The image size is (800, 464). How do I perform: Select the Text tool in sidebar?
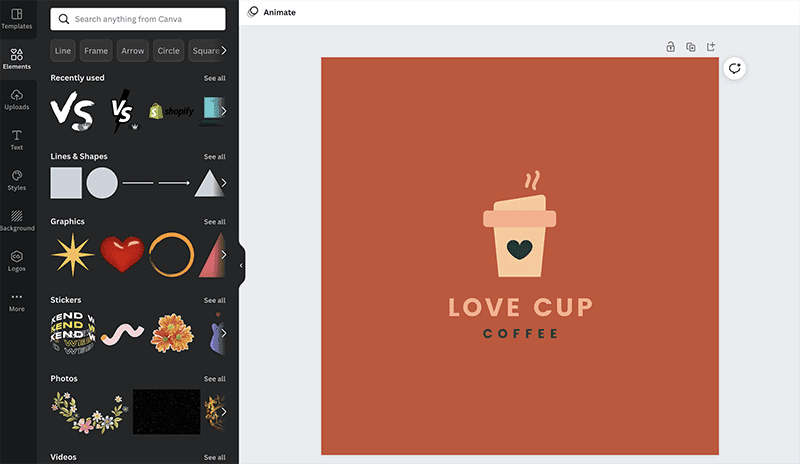coord(17,140)
